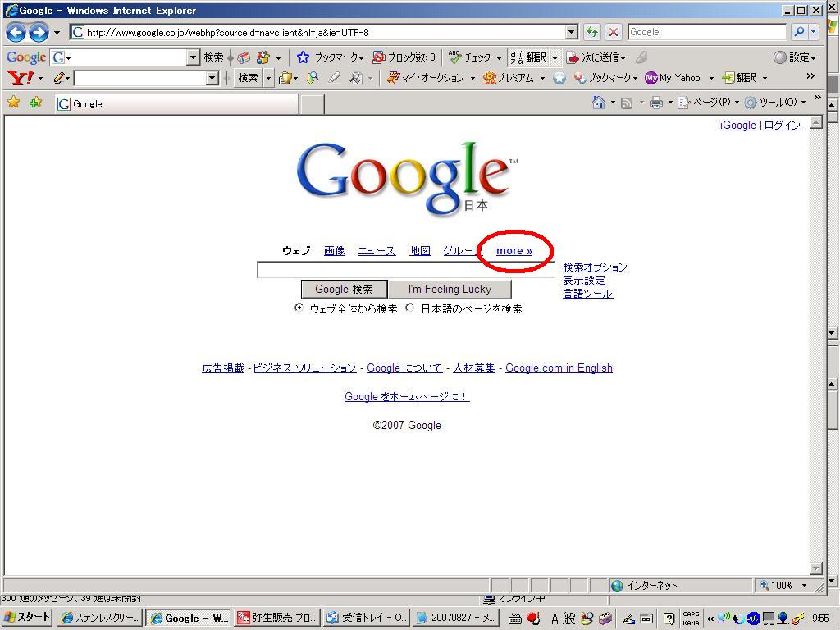
Task: Stop loading with the red X button
Action: click(614, 32)
